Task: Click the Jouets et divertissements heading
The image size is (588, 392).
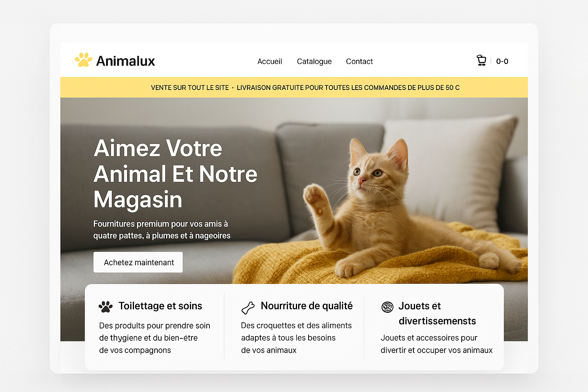Action: (437, 313)
